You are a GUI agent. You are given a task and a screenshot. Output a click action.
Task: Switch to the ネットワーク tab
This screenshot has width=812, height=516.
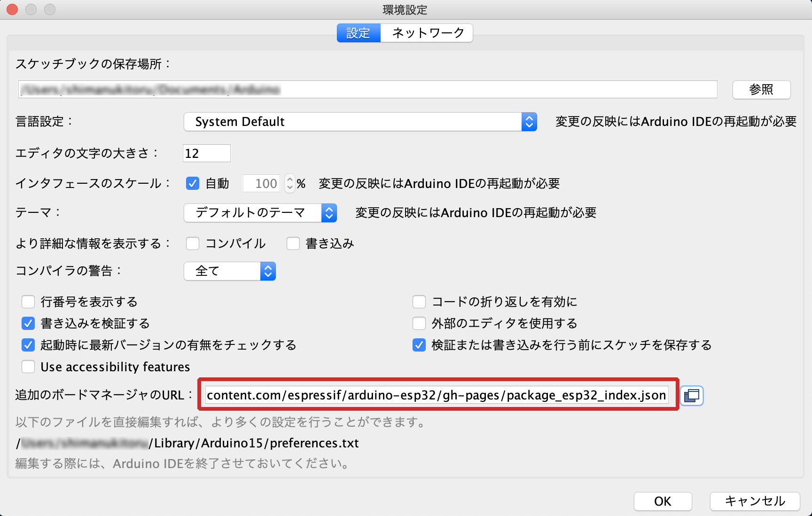click(x=427, y=33)
